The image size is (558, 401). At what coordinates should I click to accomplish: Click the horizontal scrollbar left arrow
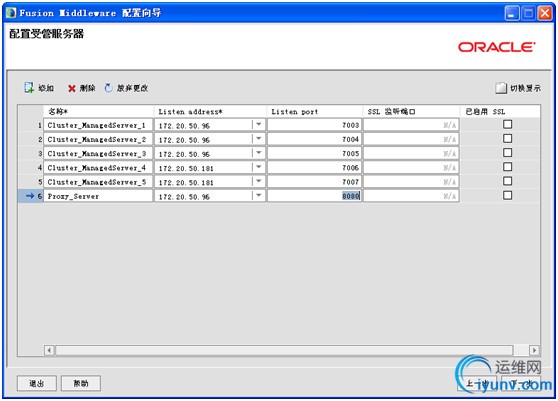point(49,350)
